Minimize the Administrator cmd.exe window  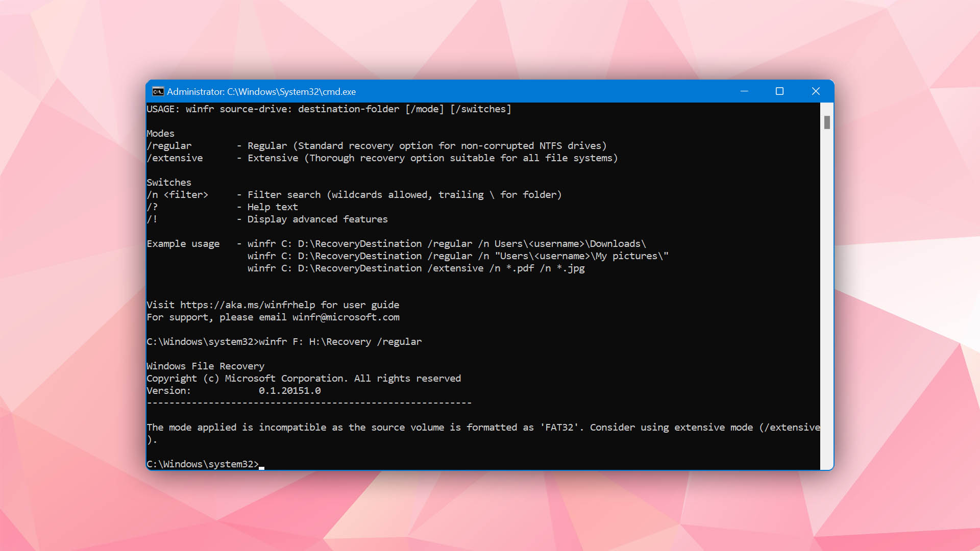[x=744, y=91]
